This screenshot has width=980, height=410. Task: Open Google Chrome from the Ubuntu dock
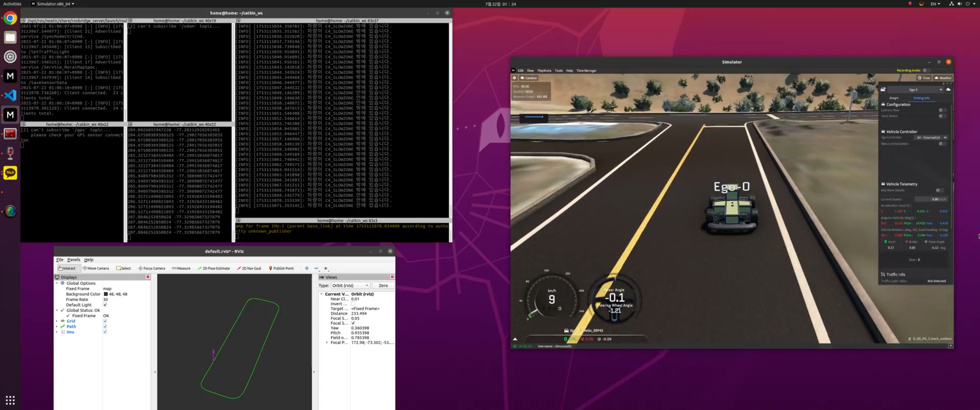coord(10,18)
